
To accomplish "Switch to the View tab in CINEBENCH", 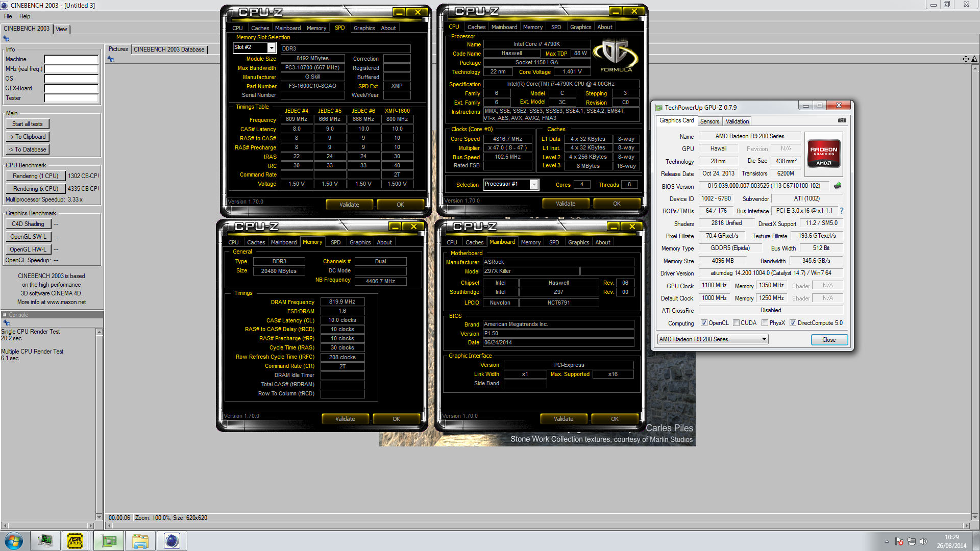I will 61,29.
